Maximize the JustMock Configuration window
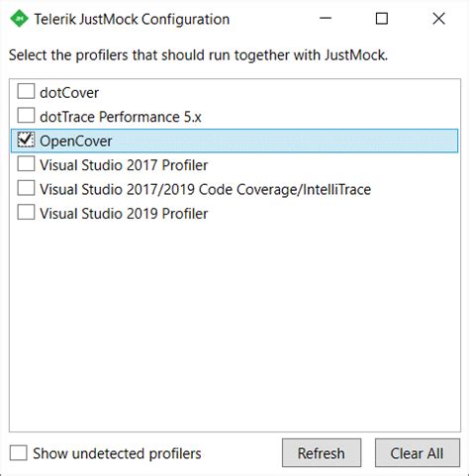 pyautogui.click(x=382, y=19)
